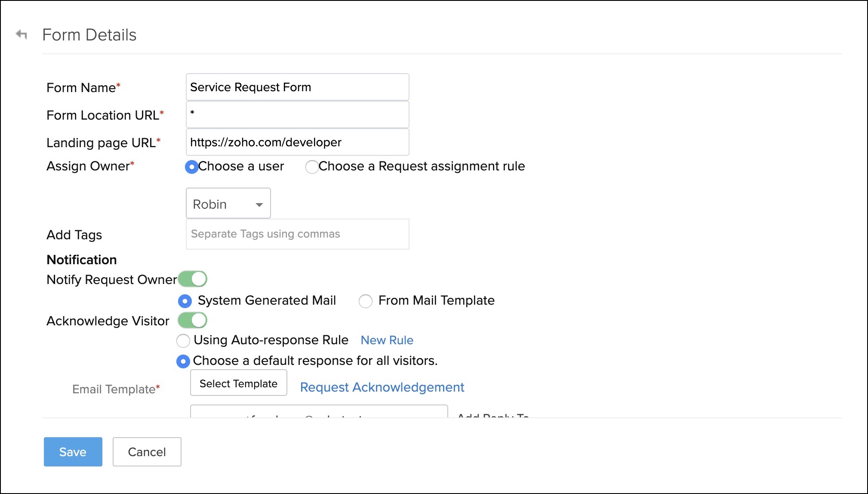The width and height of the screenshot is (868, 494).
Task: Toggle the Notify Request Owner switch
Action: 193,279
